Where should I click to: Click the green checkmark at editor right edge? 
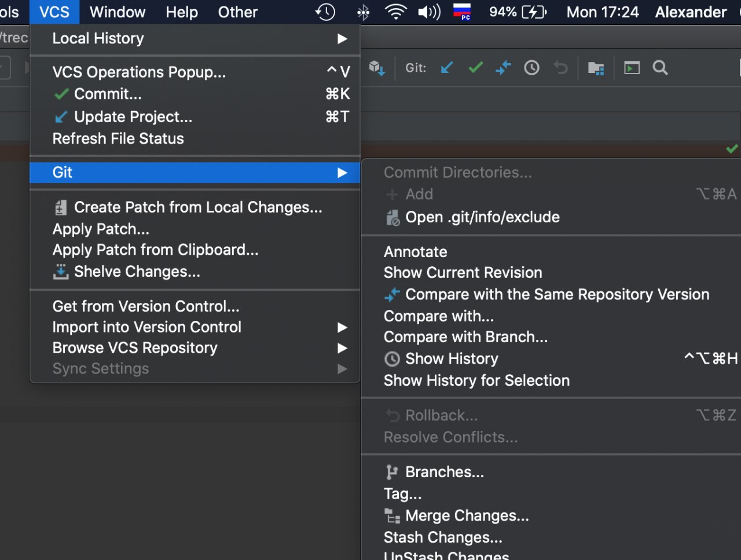coord(732,149)
